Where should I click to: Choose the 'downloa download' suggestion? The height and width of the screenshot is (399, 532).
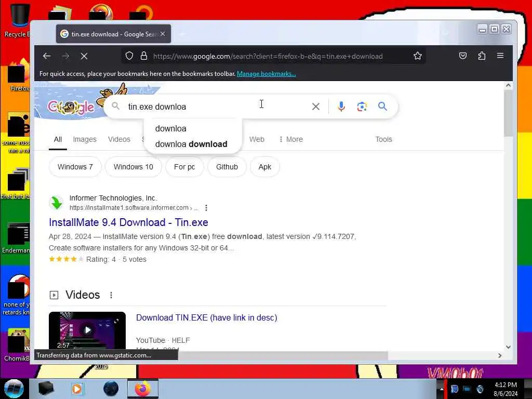click(x=191, y=144)
